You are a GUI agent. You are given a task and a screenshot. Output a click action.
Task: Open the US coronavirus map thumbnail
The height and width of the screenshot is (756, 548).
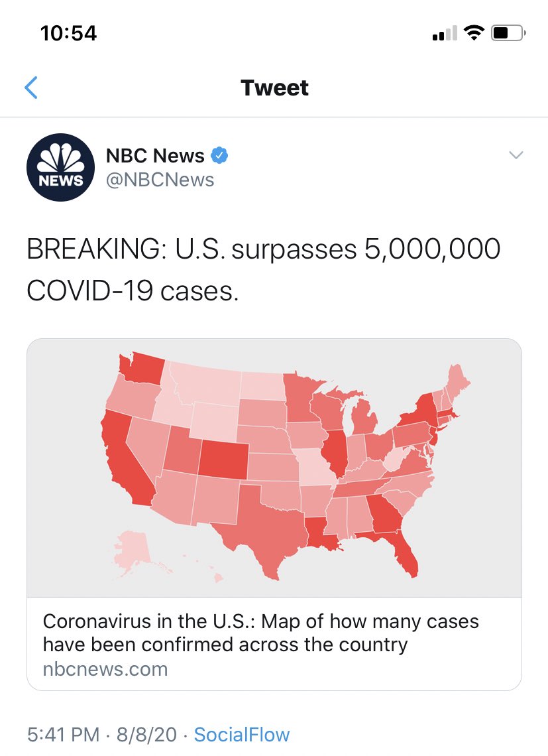(x=274, y=468)
